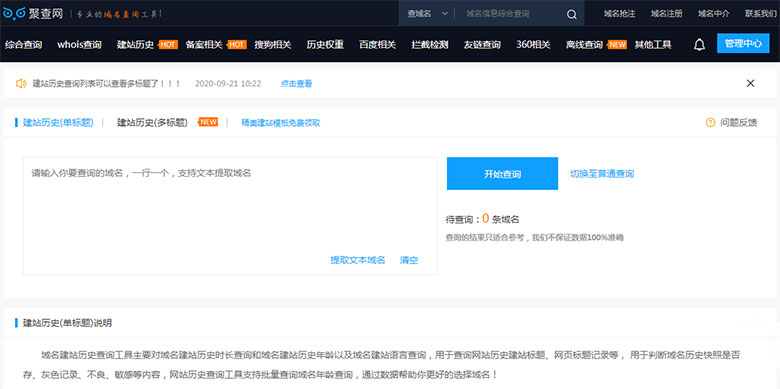Click the 问题反馈 question mark icon
This screenshot has height=389, width=780.
tap(710, 122)
